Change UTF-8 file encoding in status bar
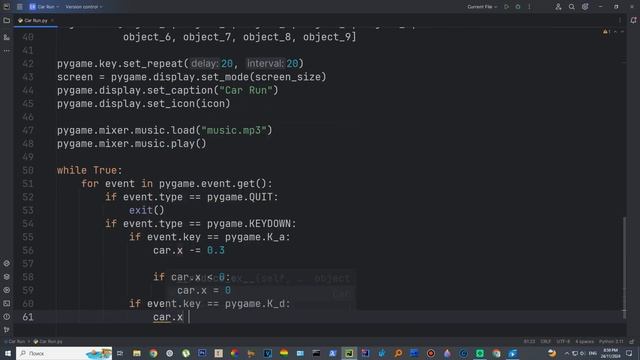Image resolution: width=640 pixels, height=360 pixels. pos(563,341)
